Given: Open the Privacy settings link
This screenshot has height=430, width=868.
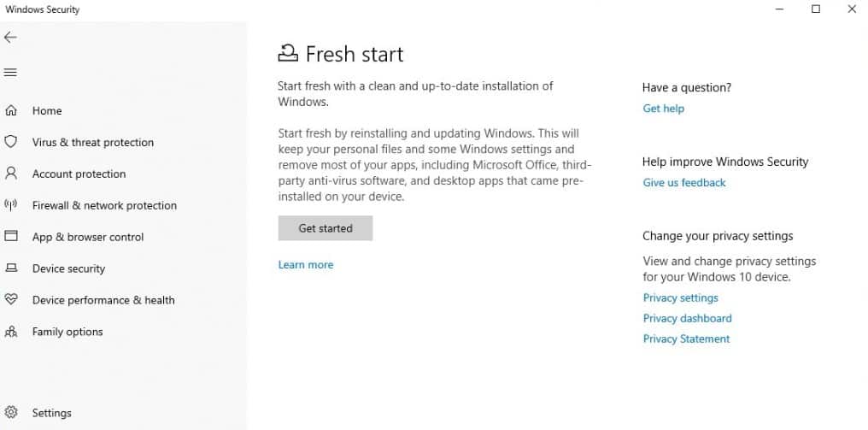Looking at the screenshot, I should pos(680,298).
